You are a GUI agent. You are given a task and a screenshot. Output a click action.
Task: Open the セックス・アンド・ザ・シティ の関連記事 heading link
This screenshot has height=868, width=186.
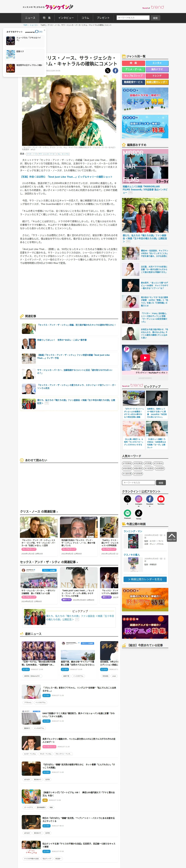point(49,562)
